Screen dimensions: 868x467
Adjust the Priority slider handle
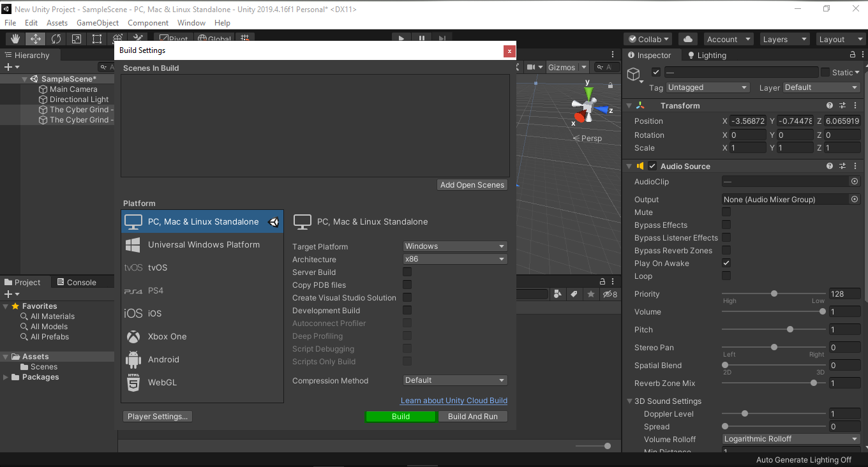click(774, 293)
